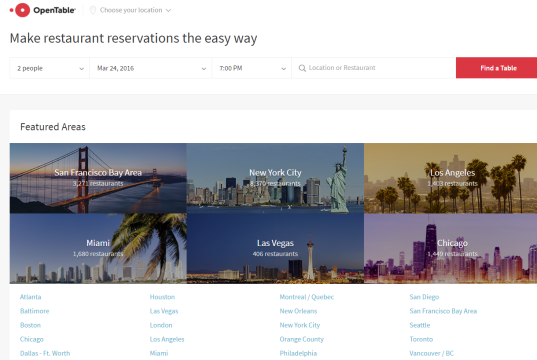Viewport: 537px width, 360px height.
Task: Open the Dallas - Ft. Worth link
Action: (45, 353)
